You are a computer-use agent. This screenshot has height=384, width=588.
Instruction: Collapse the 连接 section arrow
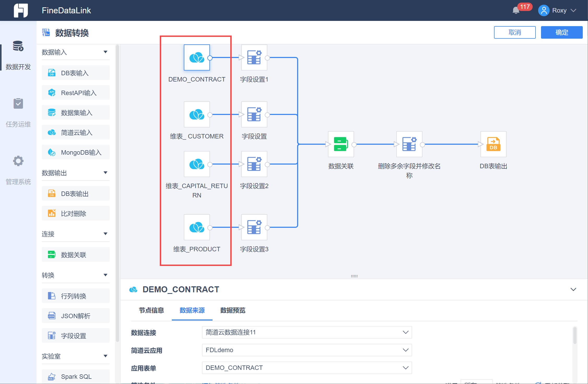pos(105,234)
